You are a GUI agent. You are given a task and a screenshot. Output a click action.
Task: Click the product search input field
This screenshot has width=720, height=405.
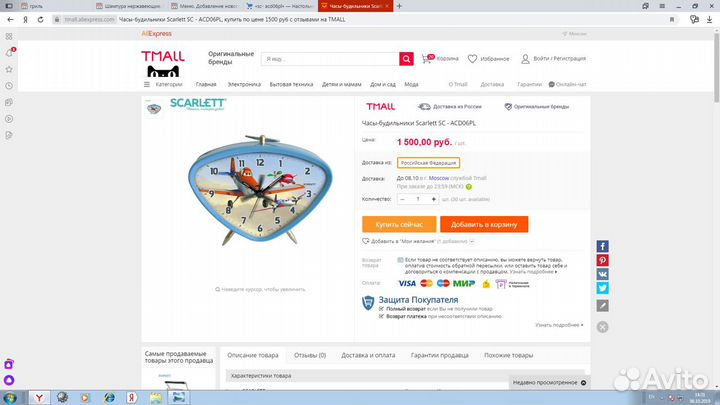(330, 59)
